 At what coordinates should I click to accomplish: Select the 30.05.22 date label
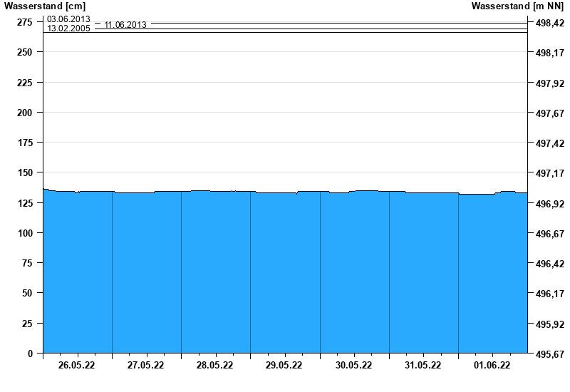pos(354,366)
